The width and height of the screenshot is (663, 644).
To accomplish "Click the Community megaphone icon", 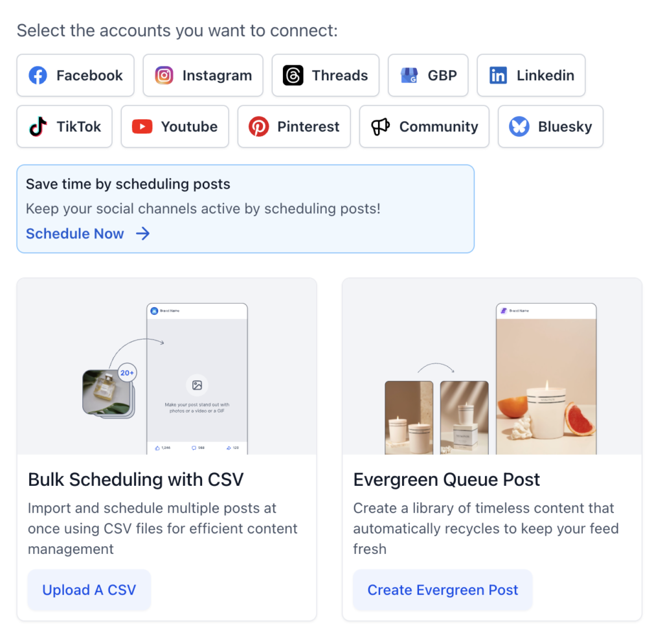I will click(x=381, y=126).
